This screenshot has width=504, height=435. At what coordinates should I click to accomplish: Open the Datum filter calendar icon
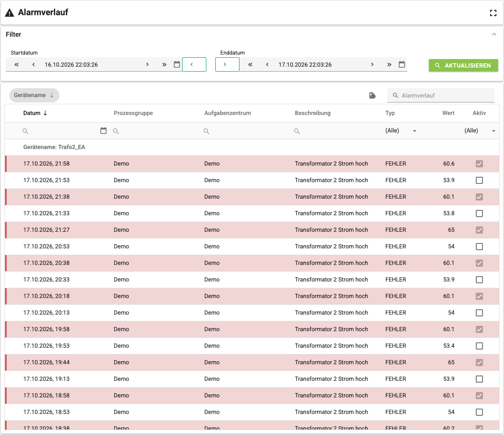coord(103,131)
